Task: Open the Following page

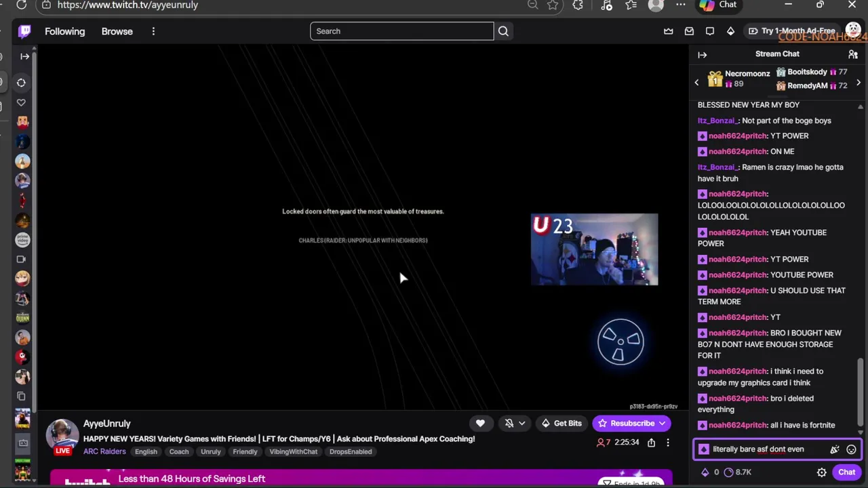Action: coord(65,31)
